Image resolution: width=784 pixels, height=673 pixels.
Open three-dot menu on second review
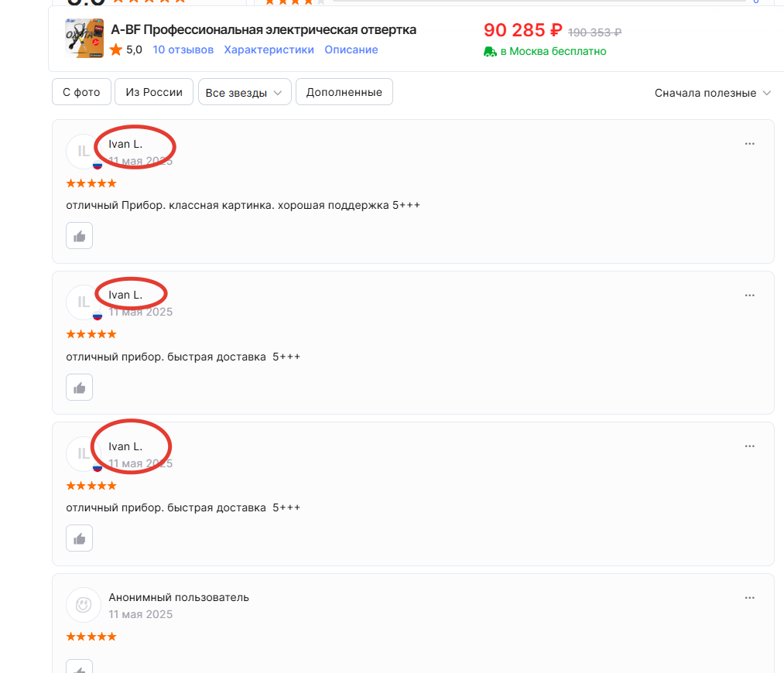click(749, 296)
